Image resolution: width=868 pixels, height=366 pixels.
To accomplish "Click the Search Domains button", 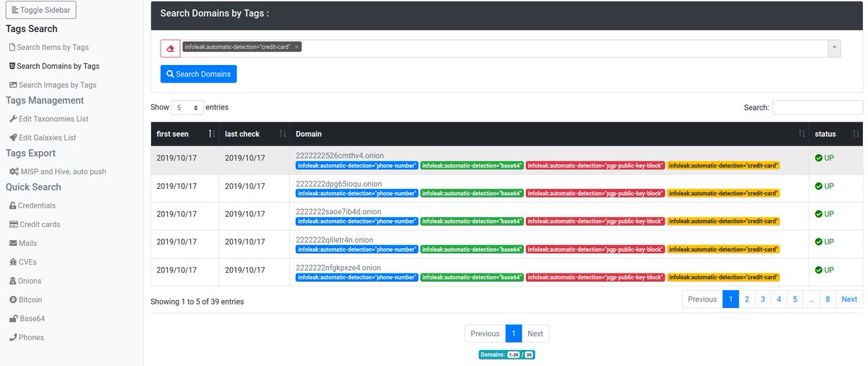I will point(198,74).
